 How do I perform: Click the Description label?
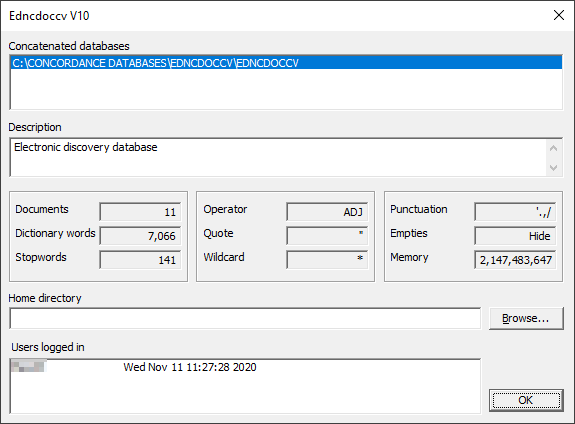[x=35, y=127]
